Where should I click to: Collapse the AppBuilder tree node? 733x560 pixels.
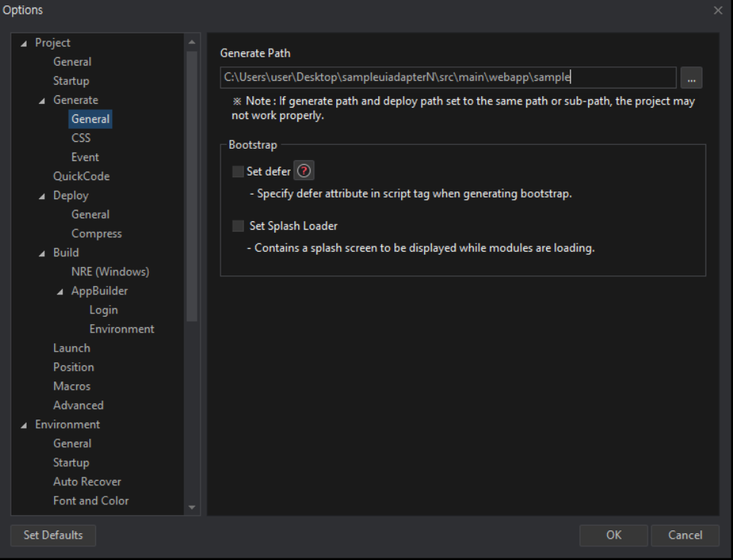60,291
